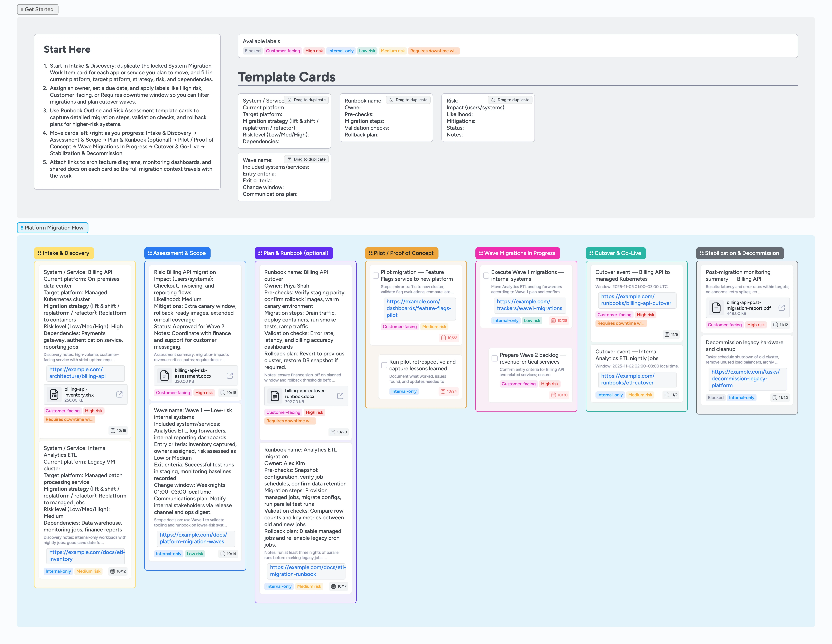The height and width of the screenshot is (644, 832).
Task: Click the external-link icon on billing-api-post-migration-report.pdf
Action: pyautogui.click(x=782, y=308)
